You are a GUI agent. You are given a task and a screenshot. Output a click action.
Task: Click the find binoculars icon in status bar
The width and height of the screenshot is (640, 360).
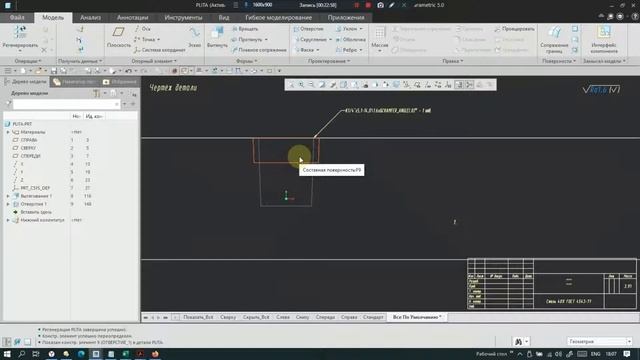click(518, 342)
